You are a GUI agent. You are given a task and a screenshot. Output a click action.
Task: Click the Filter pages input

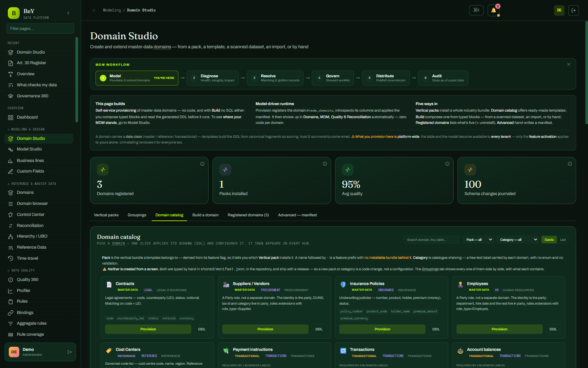40,29
